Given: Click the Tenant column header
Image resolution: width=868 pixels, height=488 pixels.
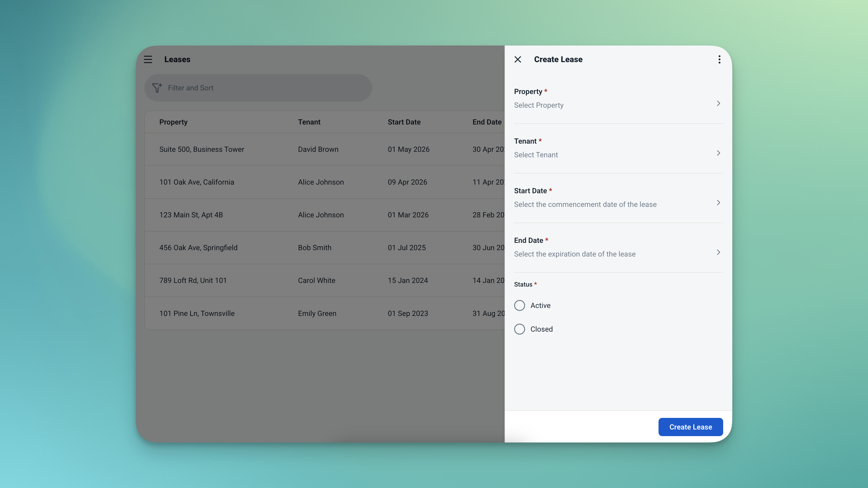Looking at the screenshot, I should pos(309,122).
